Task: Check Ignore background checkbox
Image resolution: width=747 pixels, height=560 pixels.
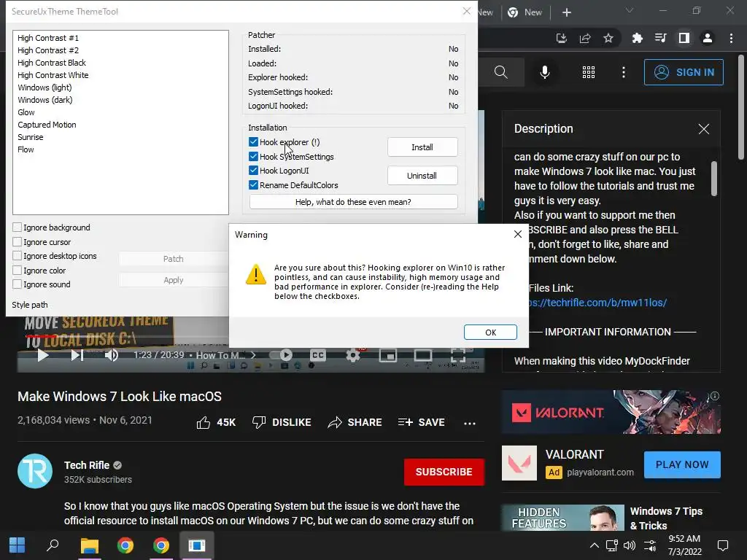Action: pos(18,227)
